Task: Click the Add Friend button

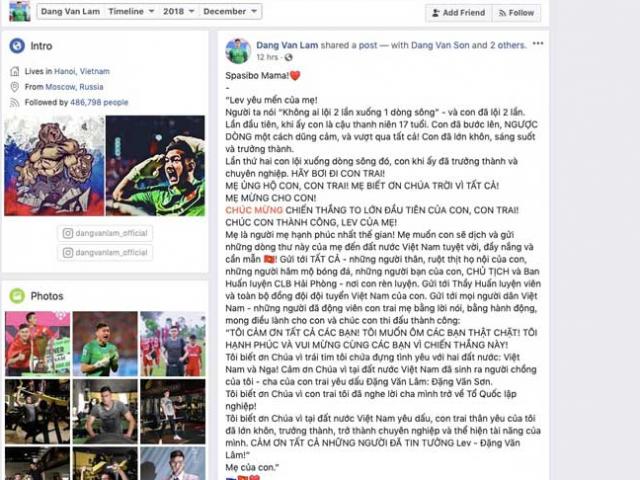Action: click(459, 13)
